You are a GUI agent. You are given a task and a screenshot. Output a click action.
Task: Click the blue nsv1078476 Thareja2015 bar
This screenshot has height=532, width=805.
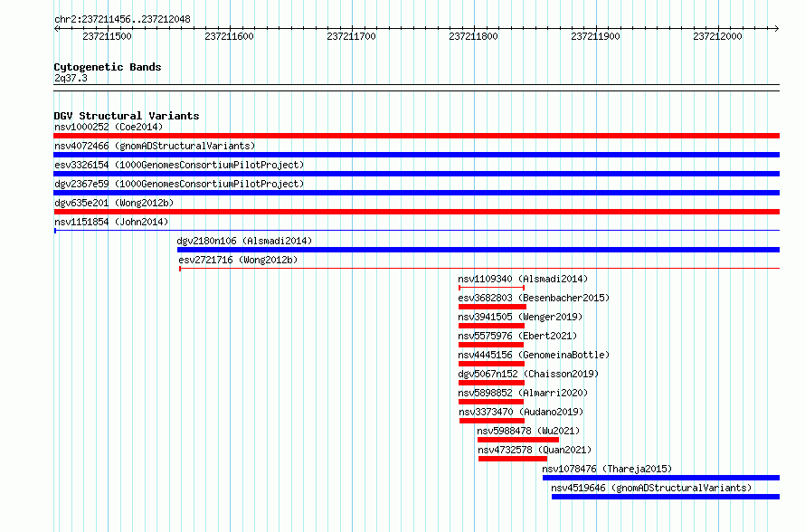(661, 478)
